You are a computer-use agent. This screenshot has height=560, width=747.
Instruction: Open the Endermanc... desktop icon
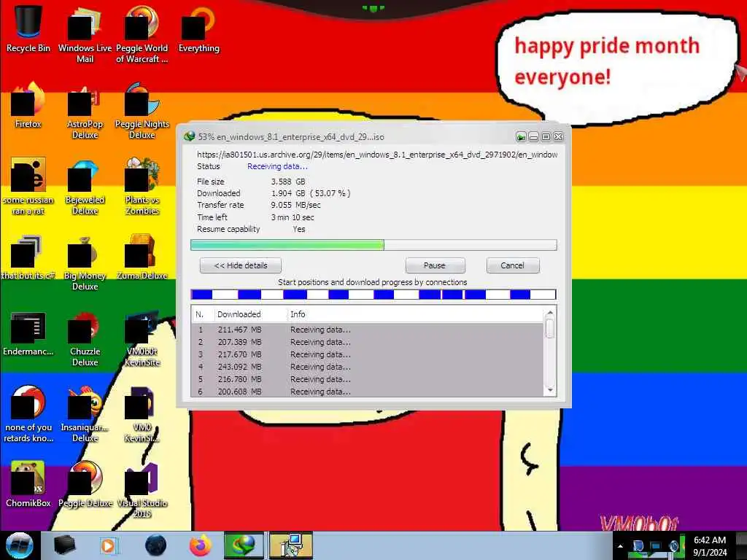tap(28, 332)
